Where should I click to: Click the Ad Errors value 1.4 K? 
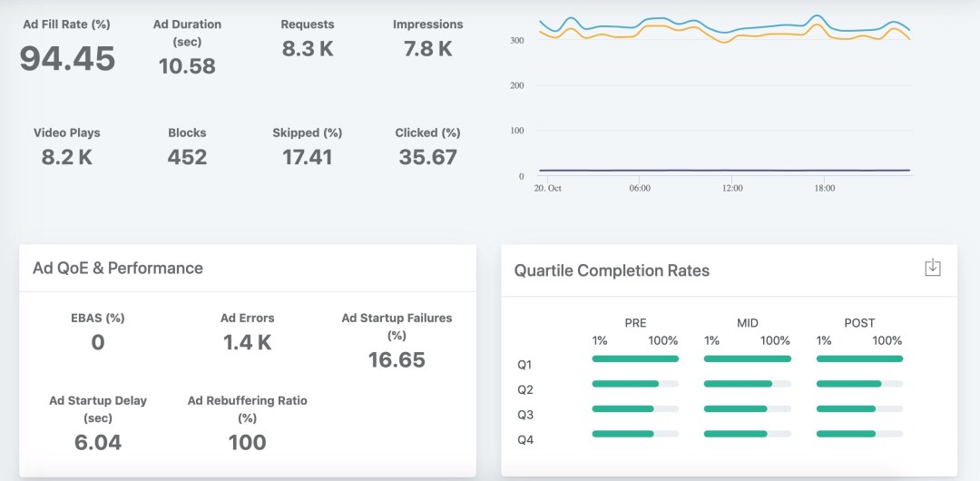pyautogui.click(x=247, y=342)
